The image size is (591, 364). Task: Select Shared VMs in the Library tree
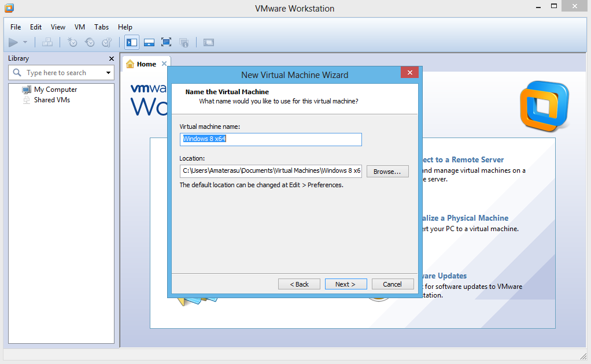52,100
